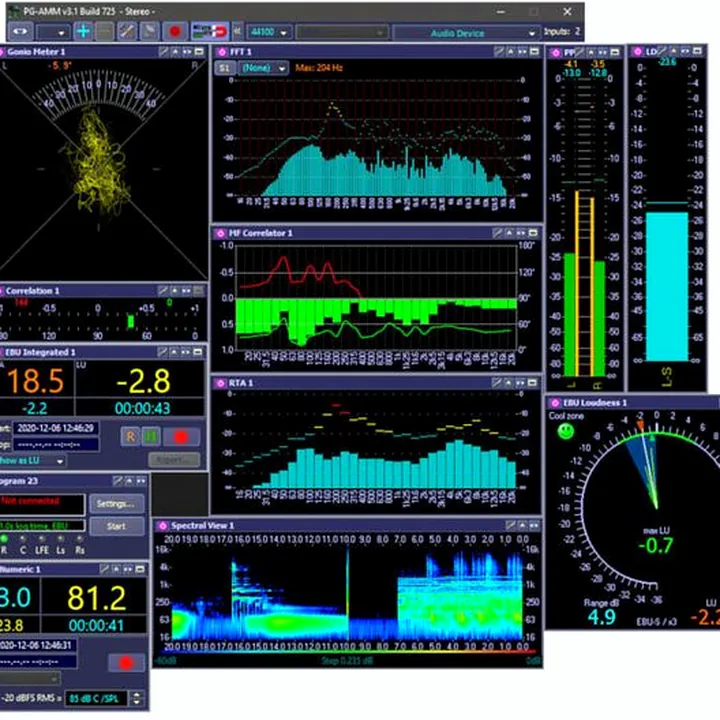Open the (None) dropdown in FFT 1
This screenshot has width=720, height=720.
tap(264, 68)
